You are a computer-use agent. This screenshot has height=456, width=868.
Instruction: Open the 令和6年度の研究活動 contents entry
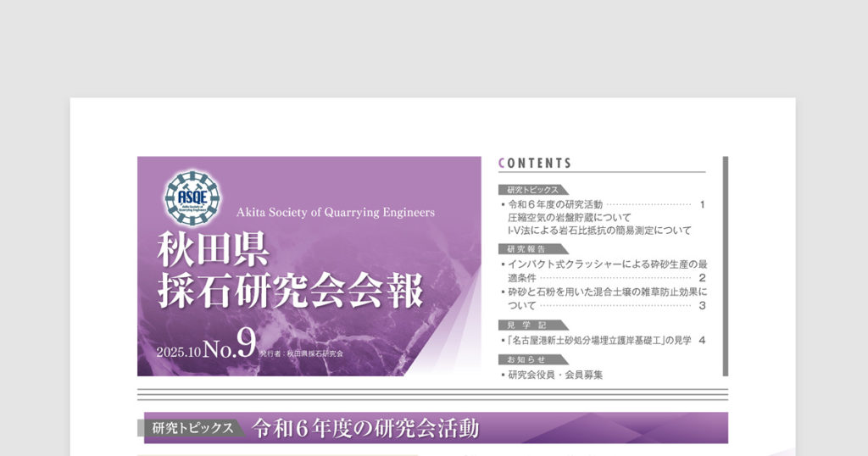(x=554, y=204)
